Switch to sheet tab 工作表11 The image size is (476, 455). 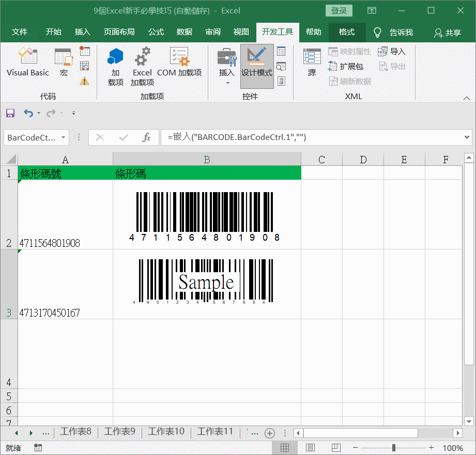coord(215,432)
